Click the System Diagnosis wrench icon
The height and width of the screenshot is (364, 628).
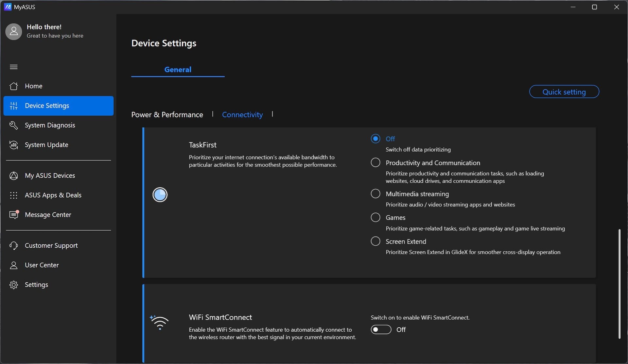[x=14, y=125]
